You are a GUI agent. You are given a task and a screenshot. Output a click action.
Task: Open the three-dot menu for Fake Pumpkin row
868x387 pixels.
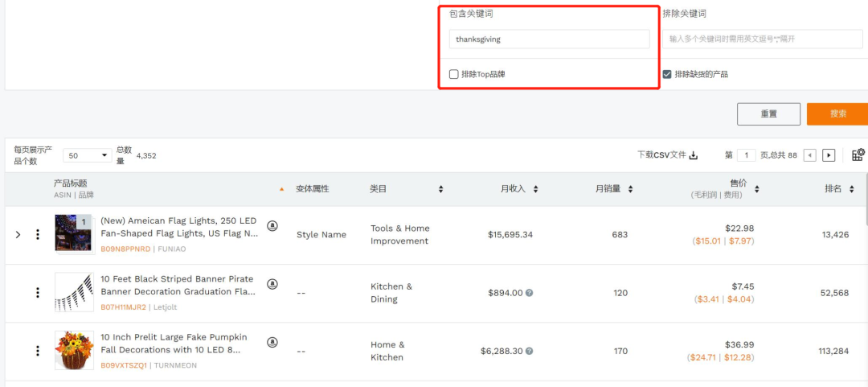[x=37, y=351]
